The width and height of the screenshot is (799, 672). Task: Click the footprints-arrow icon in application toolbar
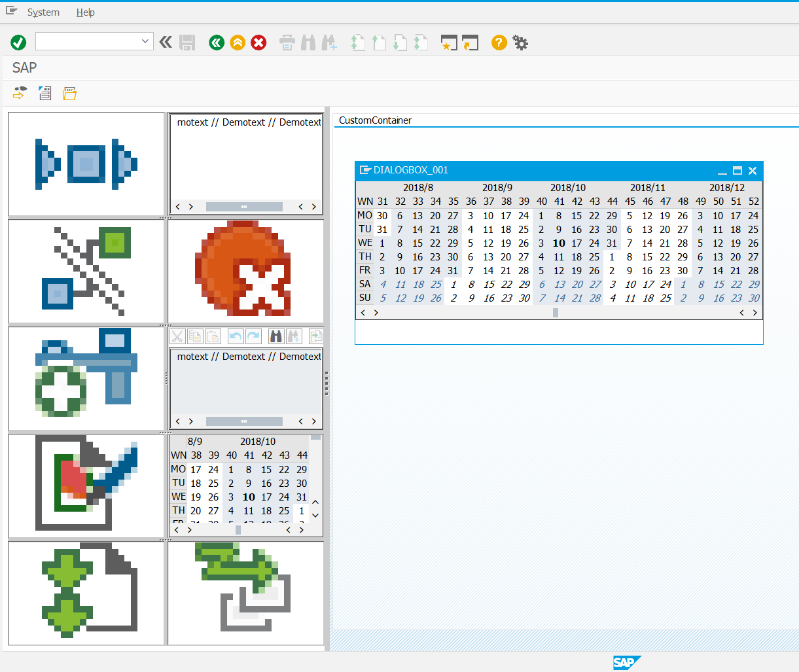pyautogui.click(x=20, y=93)
